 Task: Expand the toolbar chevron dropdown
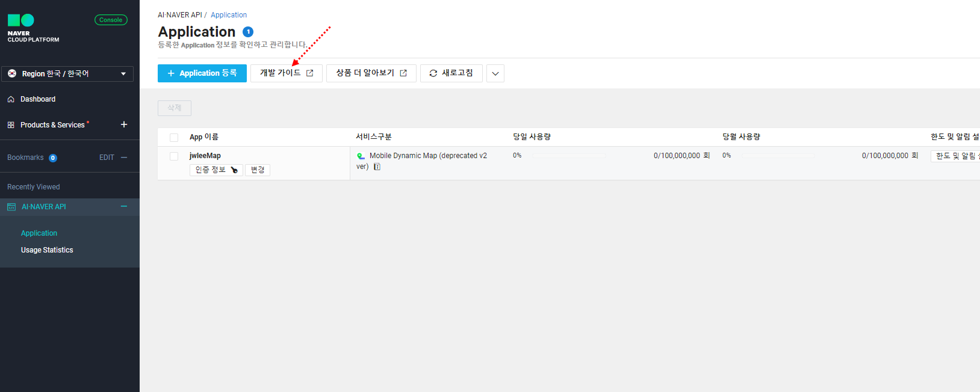[x=495, y=73]
